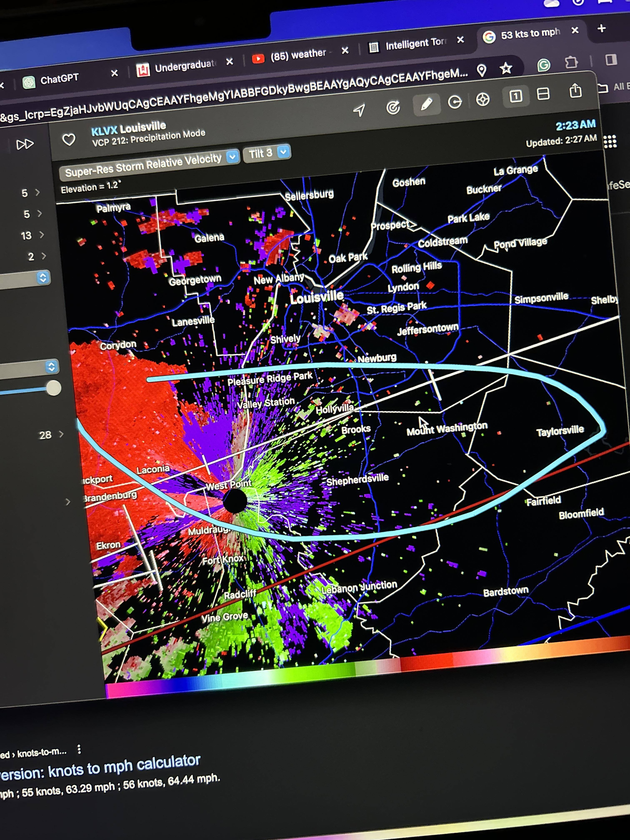Favorite KLVX Louisville with the heart icon
The width and height of the screenshot is (630, 840).
coord(69,140)
